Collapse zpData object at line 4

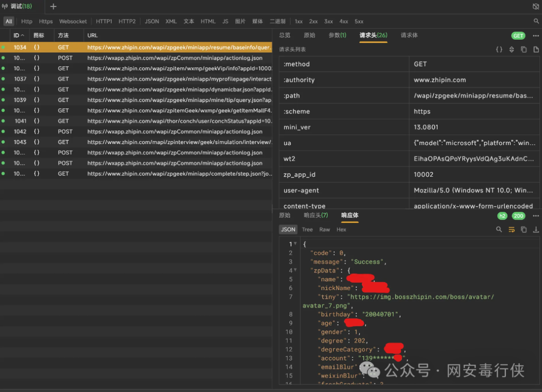(x=295, y=270)
